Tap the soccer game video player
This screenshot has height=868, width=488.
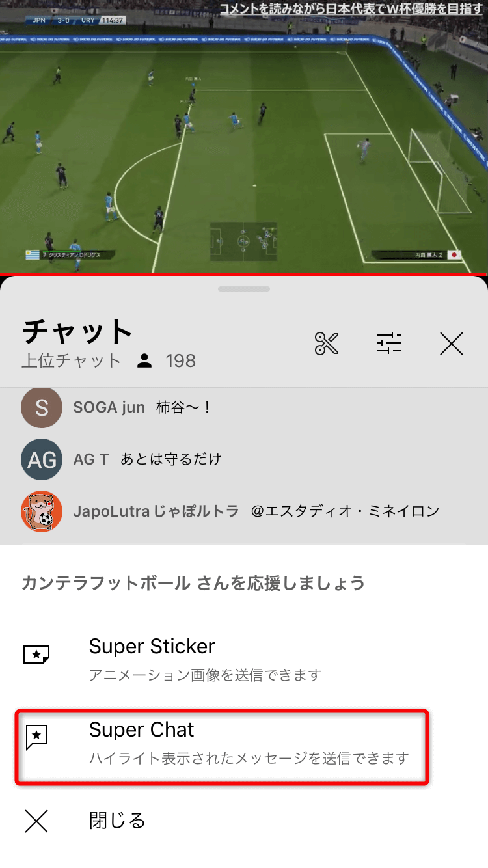(x=244, y=137)
